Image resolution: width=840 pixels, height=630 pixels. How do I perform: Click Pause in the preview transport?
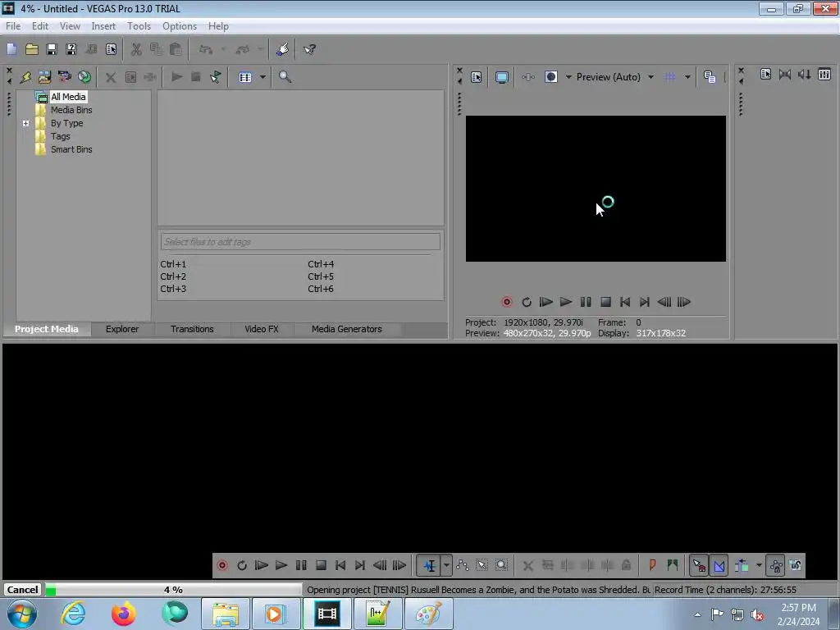[x=586, y=302]
